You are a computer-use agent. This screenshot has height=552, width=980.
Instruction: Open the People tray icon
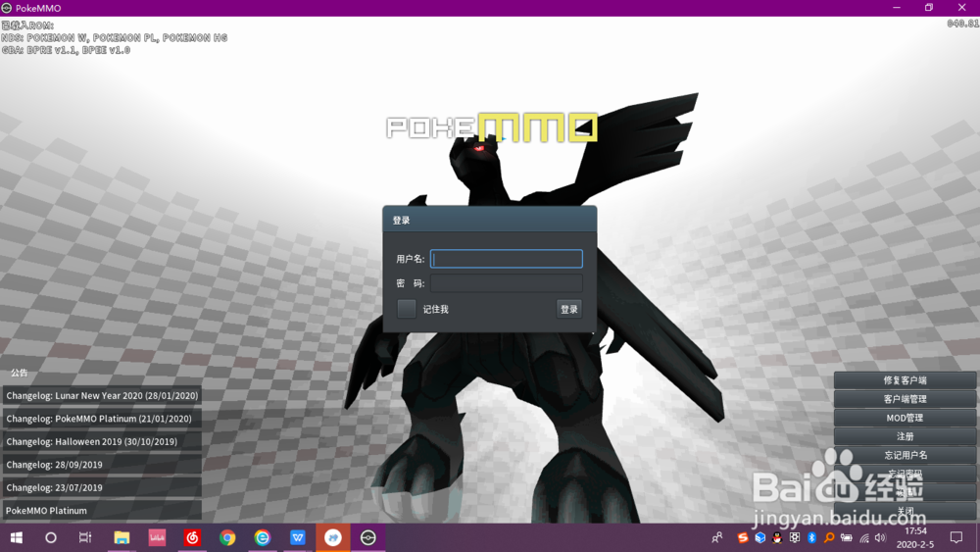(x=717, y=537)
